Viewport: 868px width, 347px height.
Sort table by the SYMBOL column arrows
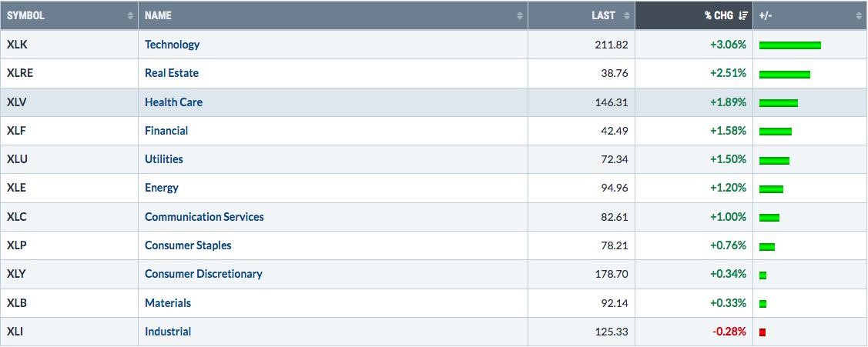130,15
